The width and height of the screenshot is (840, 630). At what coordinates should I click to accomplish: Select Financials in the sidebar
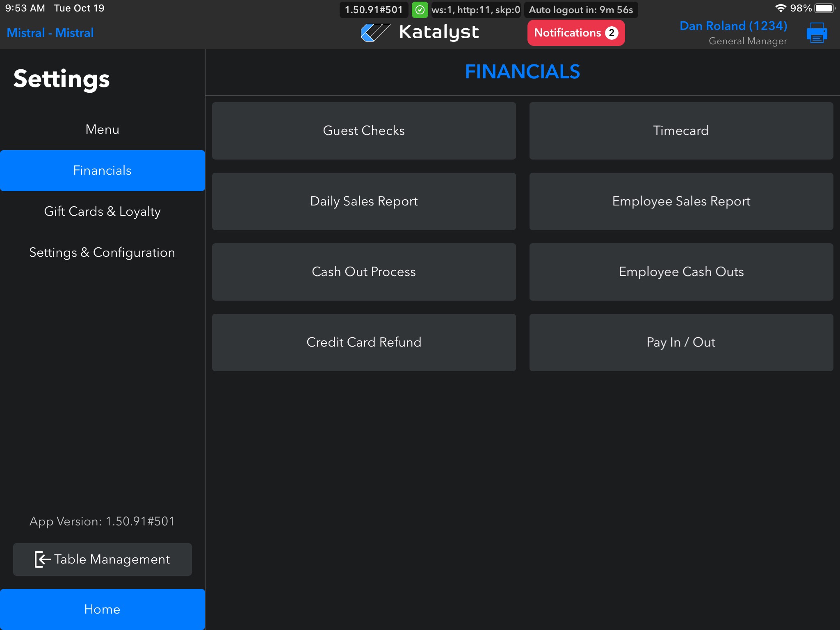(x=102, y=171)
